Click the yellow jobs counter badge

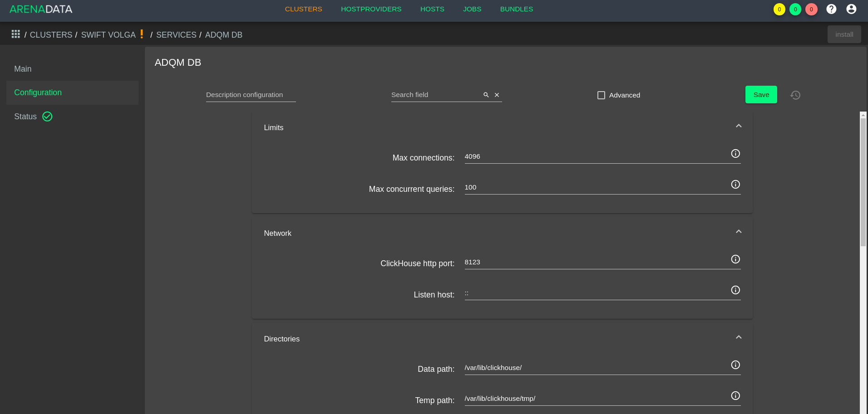point(779,10)
